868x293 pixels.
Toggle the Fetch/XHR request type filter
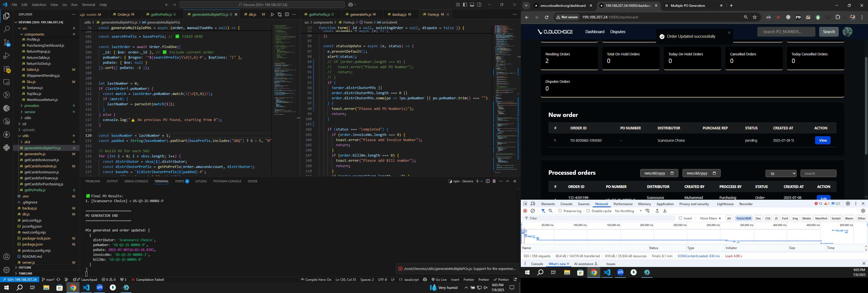tap(744, 218)
